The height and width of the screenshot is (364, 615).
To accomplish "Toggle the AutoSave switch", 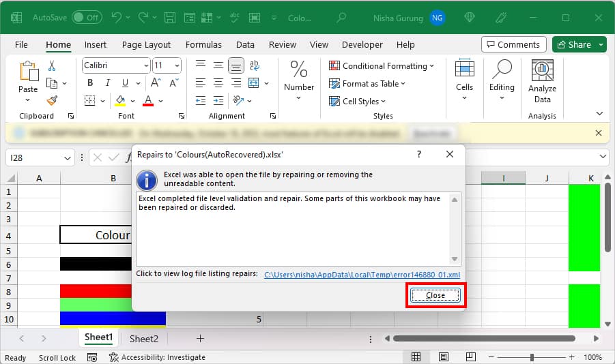I will 87,18.
